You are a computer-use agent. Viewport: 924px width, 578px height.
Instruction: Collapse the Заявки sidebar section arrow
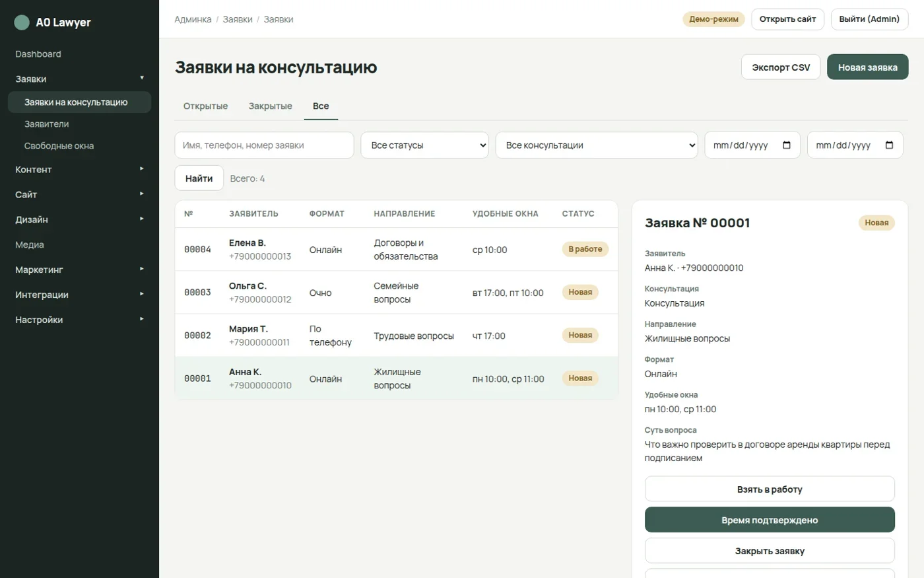point(142,78)
